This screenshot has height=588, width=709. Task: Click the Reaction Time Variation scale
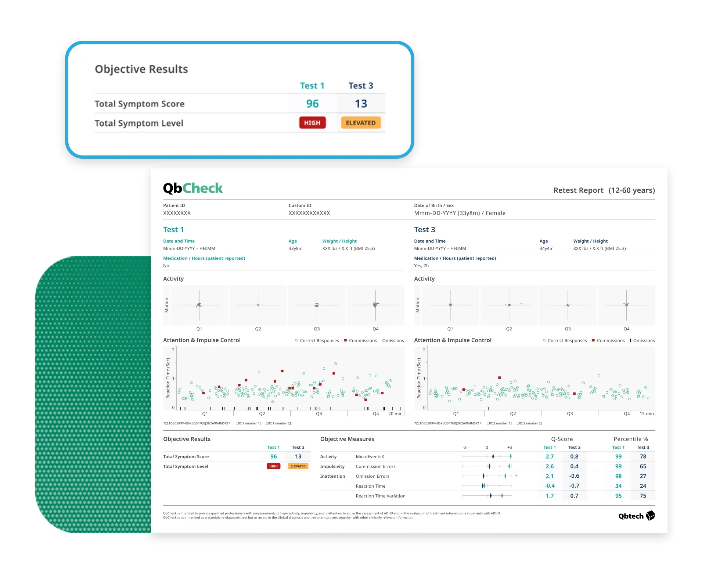pyautogui.click(x=487, y=496)
